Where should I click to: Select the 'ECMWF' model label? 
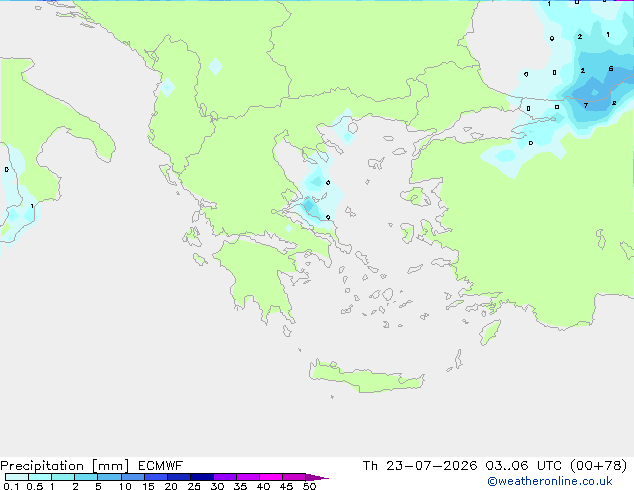[x=160, y=466]
